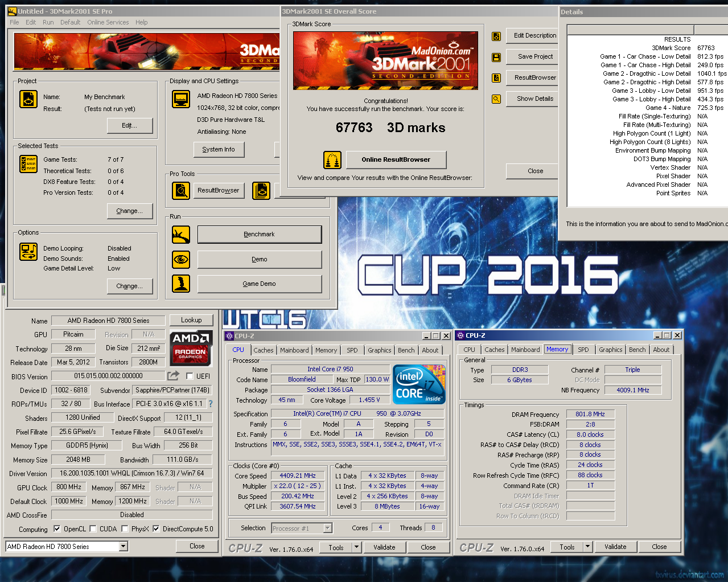This screenshot has width=728, height=582.
Task: Switch to Mainboard tab in right CPU-Z
Action: (x=525, y=350)
